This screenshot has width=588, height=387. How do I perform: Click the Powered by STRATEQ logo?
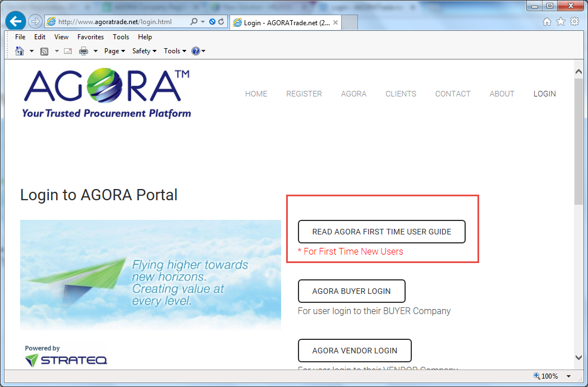pos(66,356)
